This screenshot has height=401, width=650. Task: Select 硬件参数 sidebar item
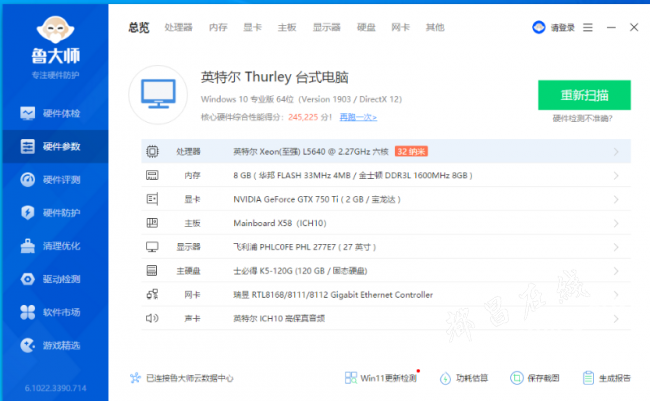pos(55,146)
